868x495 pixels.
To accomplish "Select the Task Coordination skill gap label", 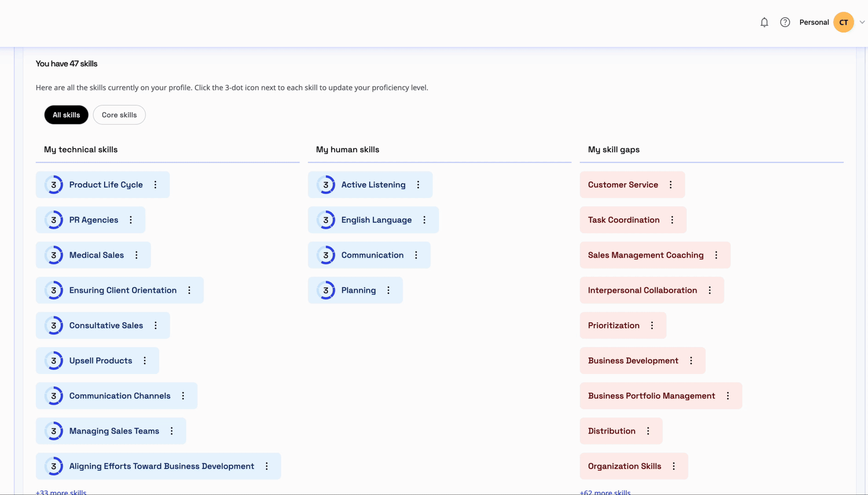I will [624, 220].
